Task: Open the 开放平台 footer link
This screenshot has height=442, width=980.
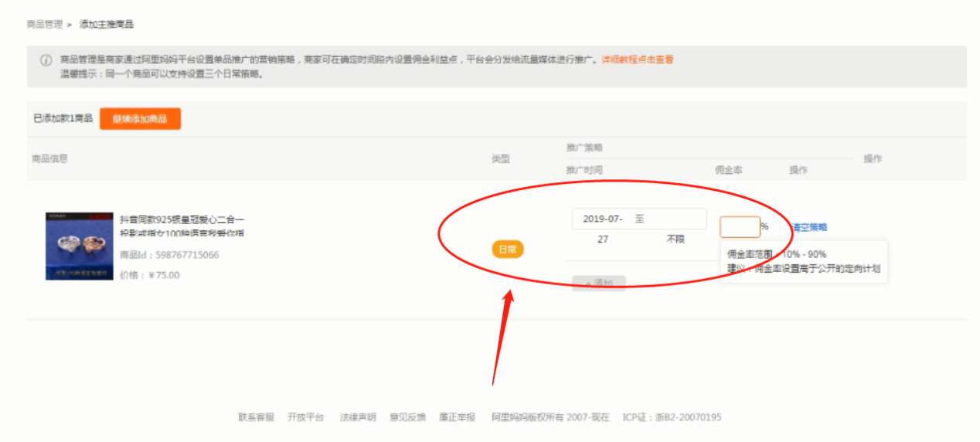Action: tap(305, 417)
